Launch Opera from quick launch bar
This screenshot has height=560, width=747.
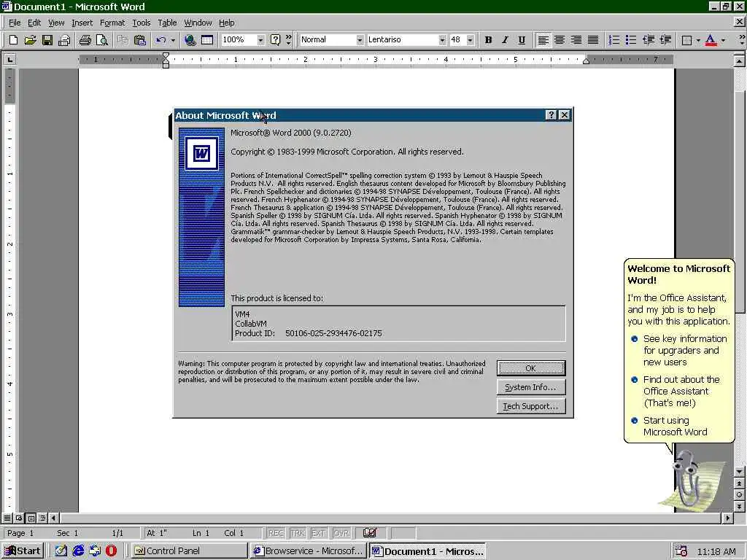pyautogui.click(x=112, y=551)
